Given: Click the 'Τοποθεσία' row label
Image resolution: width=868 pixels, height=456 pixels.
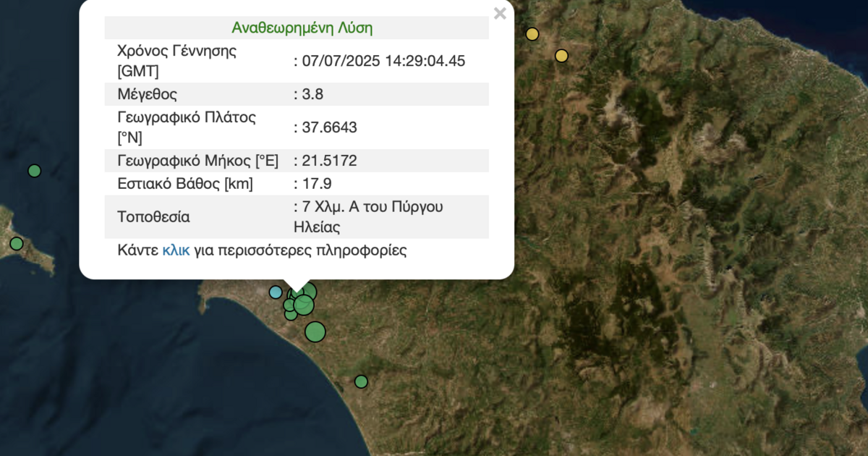Looking at the screenshot, I should tap(153, 216).
